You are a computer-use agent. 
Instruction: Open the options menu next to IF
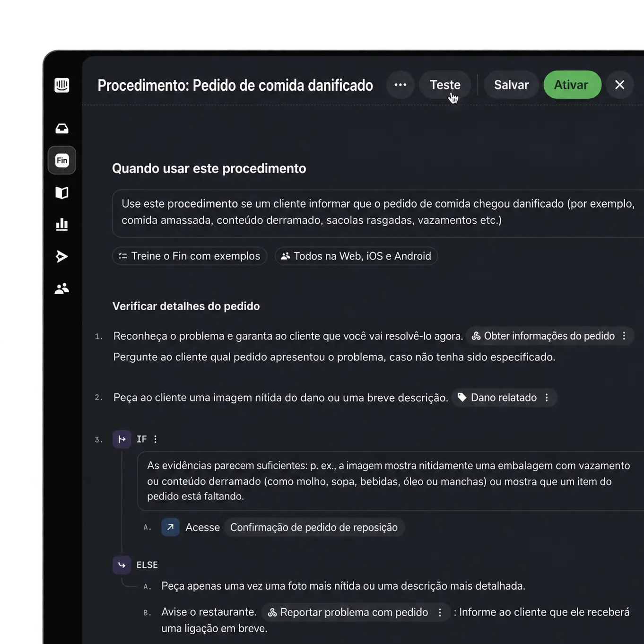[x=156, y=439]
